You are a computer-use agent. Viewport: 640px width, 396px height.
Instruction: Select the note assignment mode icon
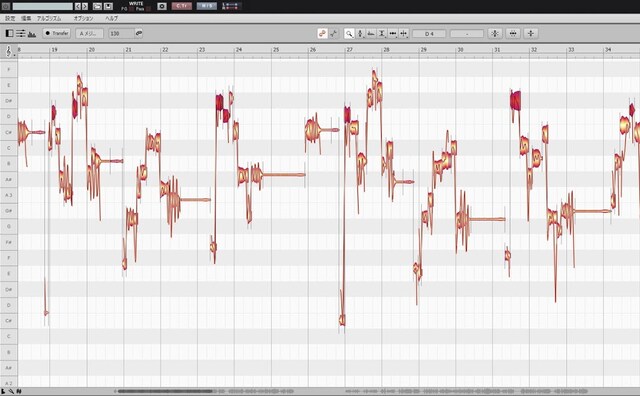coord(334,33)
